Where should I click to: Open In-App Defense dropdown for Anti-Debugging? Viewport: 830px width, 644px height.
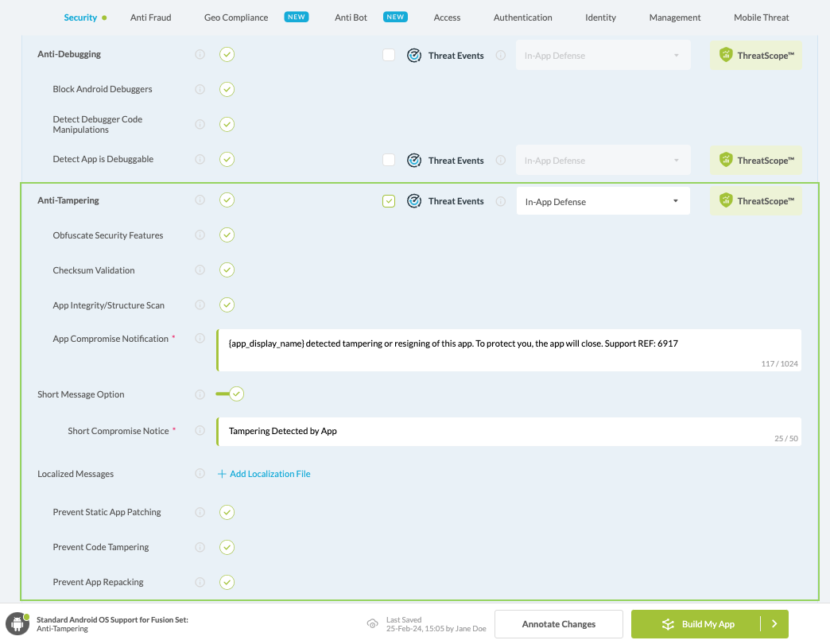(x=603, y=56)
